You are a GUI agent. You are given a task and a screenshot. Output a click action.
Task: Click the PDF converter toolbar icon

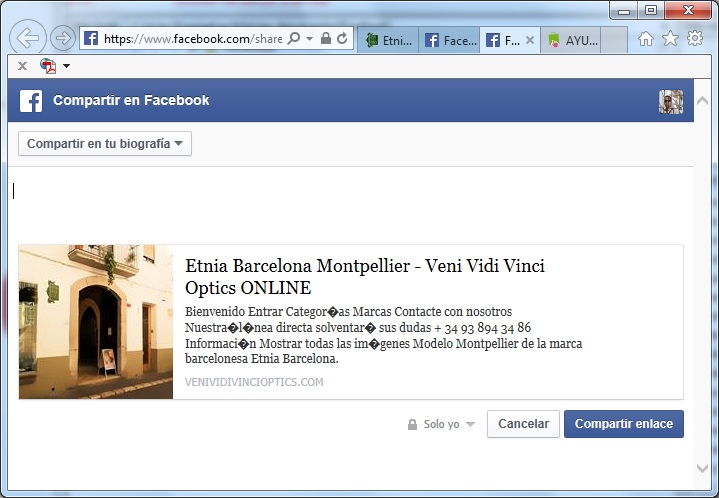tap(48, 66)
